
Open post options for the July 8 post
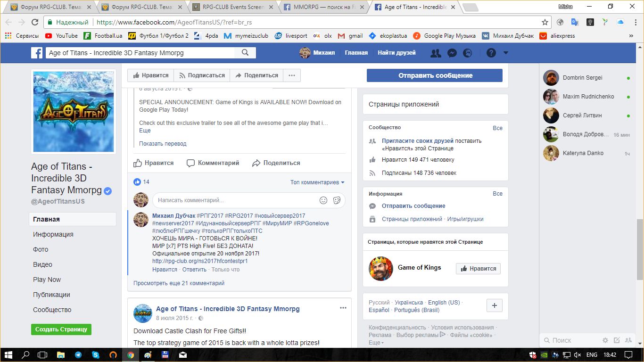point(343,308)
